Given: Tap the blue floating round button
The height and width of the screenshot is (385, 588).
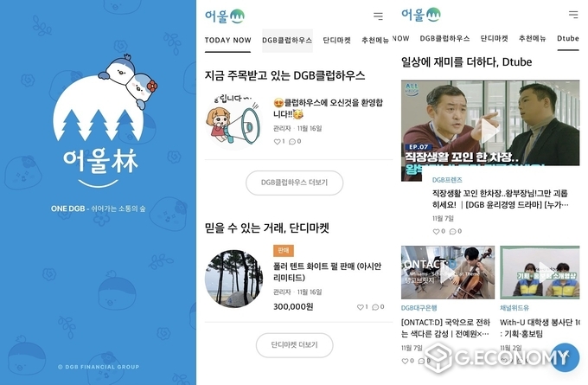Looking at the screenshot, I should 565,356.
